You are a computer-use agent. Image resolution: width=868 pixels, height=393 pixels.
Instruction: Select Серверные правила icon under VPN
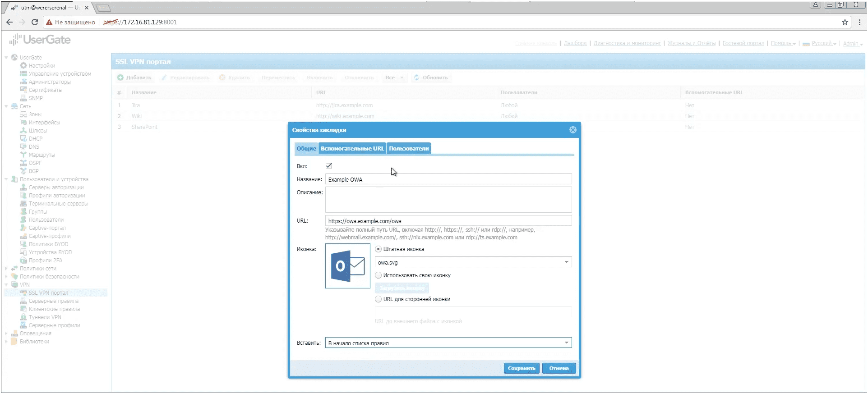23,301
